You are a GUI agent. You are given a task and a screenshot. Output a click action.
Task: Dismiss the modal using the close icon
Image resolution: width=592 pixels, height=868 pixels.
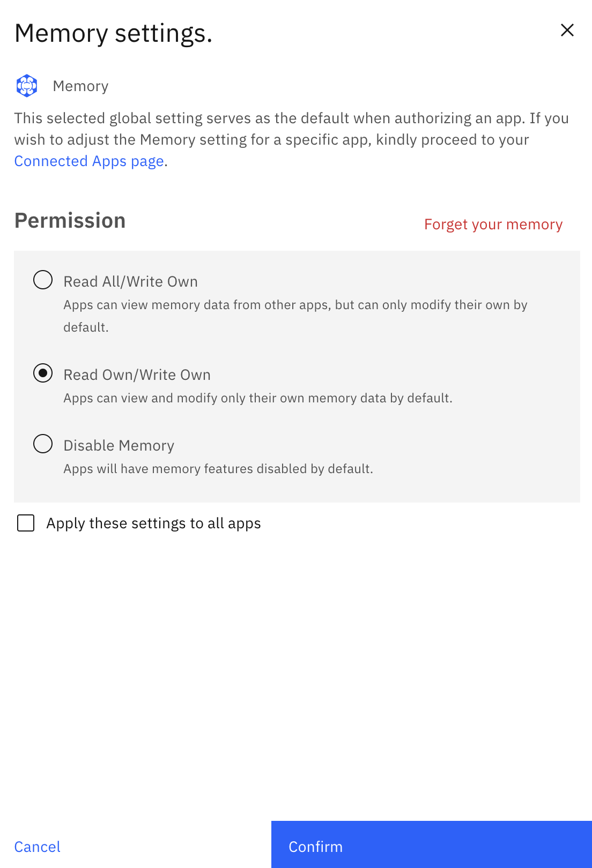click(x=567, y=30)
